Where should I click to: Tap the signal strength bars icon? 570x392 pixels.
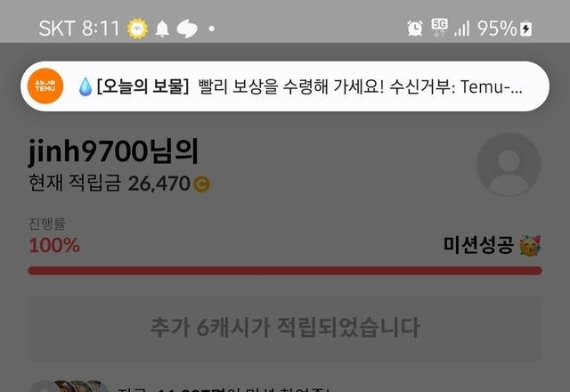click(462, 29)
